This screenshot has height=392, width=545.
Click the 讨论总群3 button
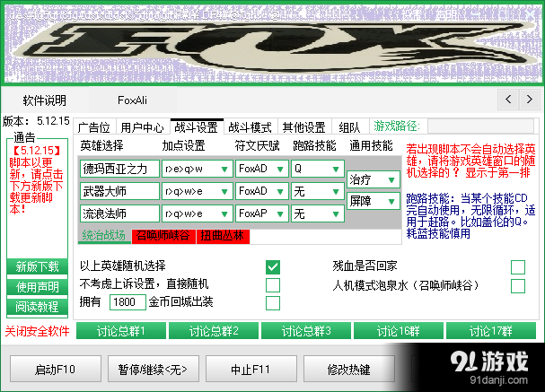[306, 330]
